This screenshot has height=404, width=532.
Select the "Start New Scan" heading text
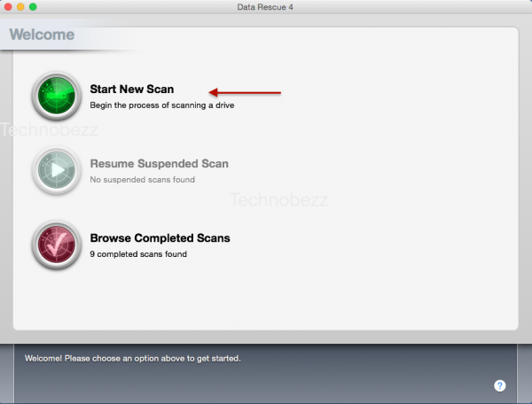[x=132, y=89]
